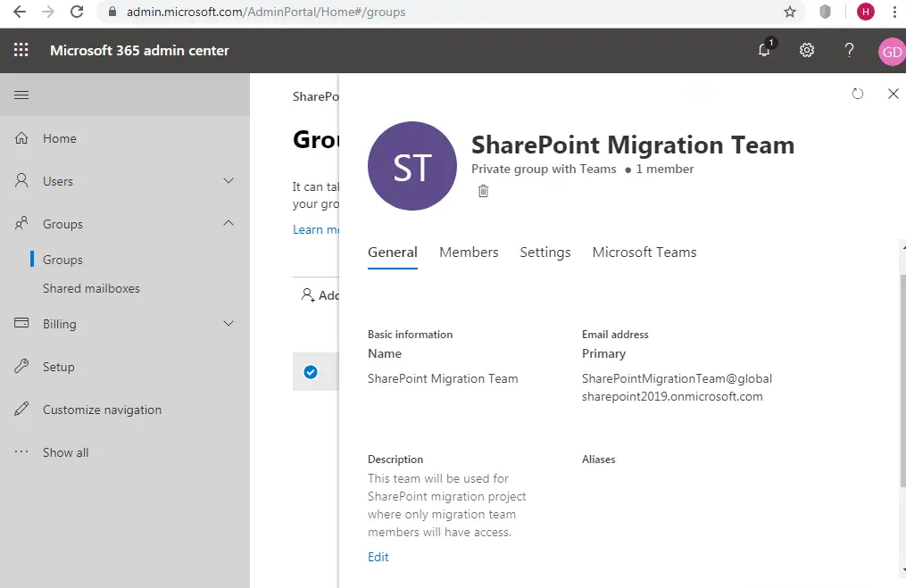Viewport: 906px width, 588px height.
Task: Click the browser address bar URL
Action: [x=266, y=12]
